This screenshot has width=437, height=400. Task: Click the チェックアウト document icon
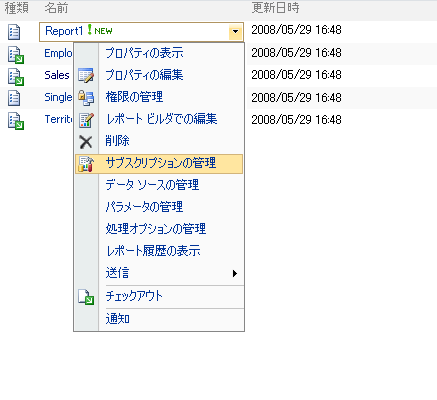(86, 297)
